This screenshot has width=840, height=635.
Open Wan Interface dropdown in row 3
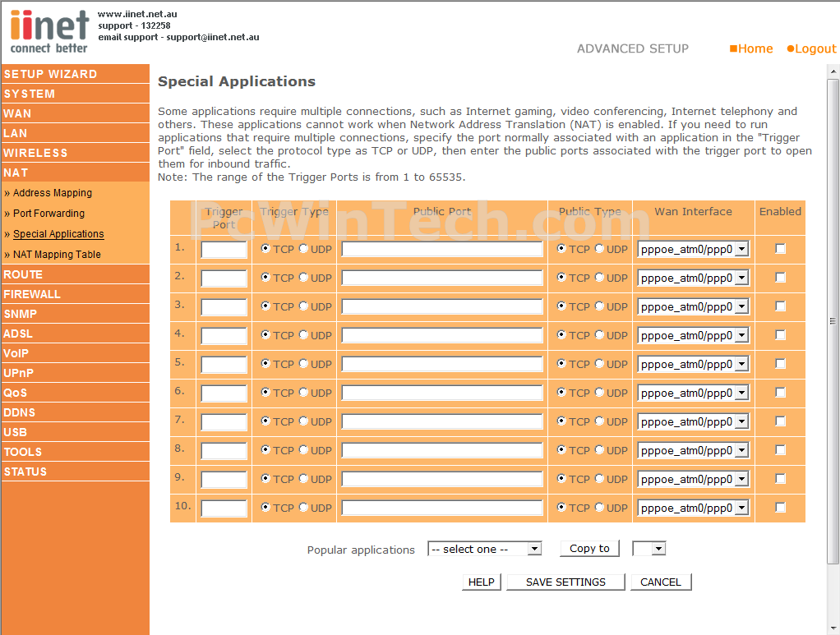(x=693, y=306)
